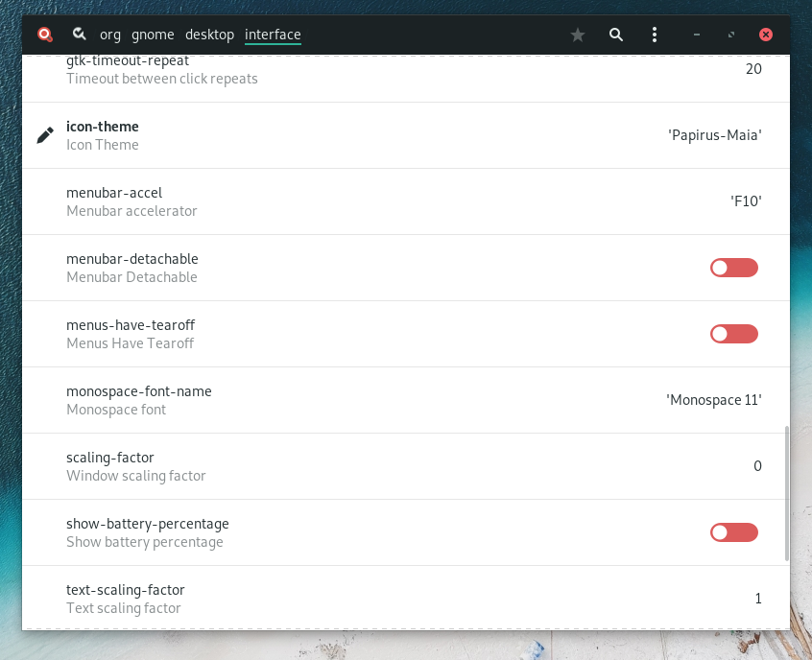Open the three-dot actions menu

click(655, 35)
